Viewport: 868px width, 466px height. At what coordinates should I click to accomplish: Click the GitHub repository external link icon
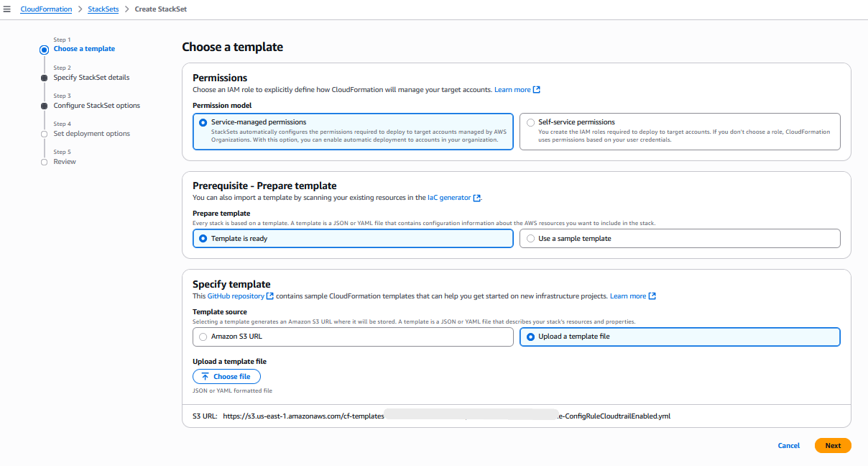(269, 296)
